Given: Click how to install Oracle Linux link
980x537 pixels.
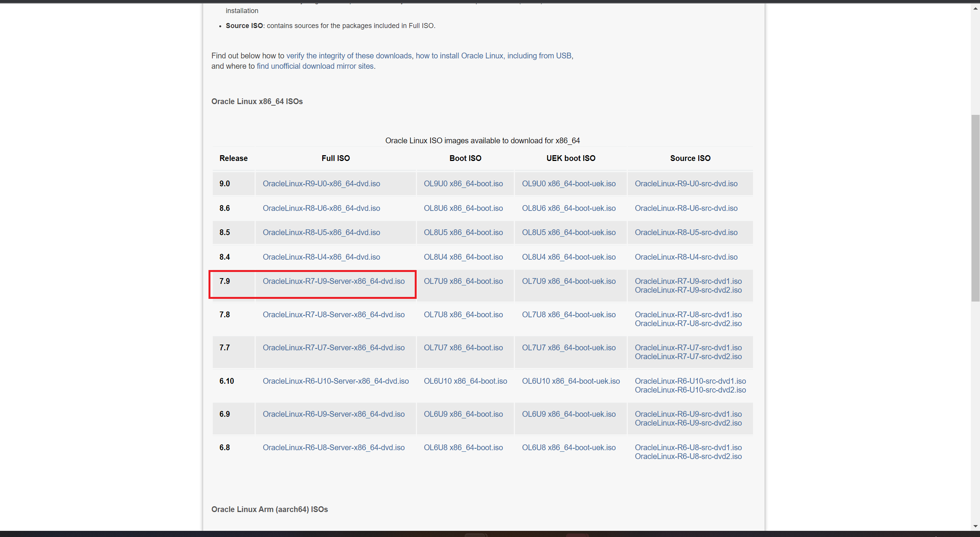Looking at the screenshot, I should click(459, 56).
